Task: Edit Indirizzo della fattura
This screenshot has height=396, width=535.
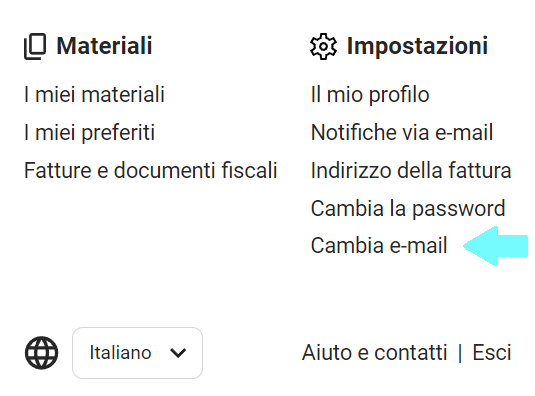Action: click(411, 170)
